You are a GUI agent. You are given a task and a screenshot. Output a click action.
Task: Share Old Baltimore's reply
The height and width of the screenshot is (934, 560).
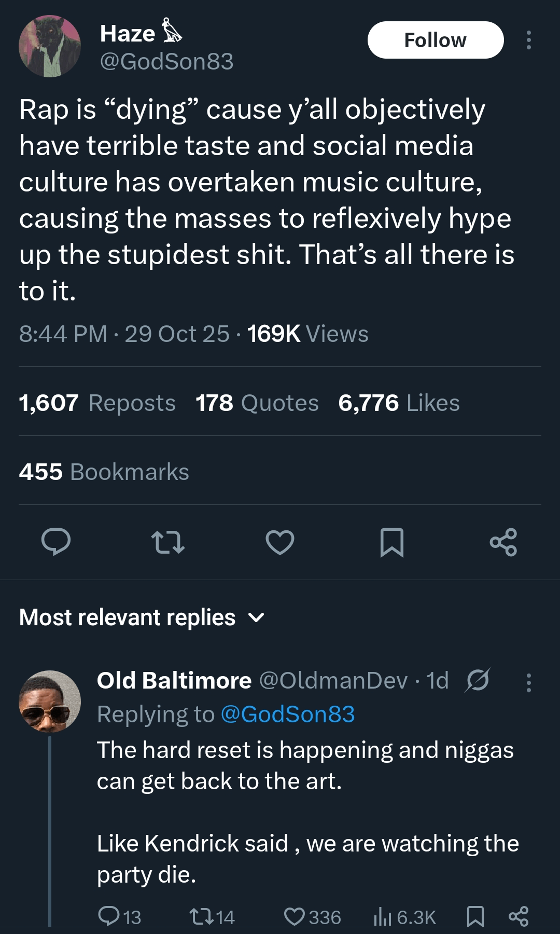coord(519,917)
